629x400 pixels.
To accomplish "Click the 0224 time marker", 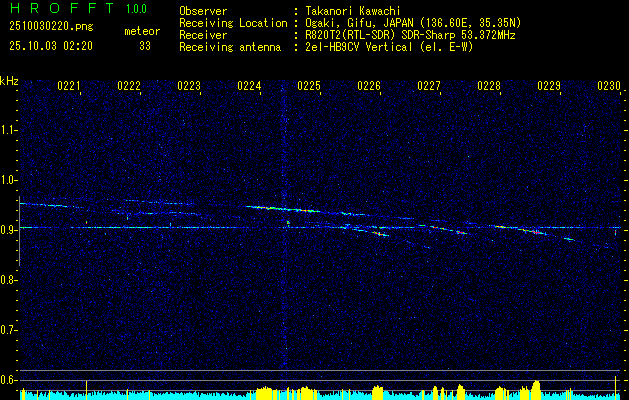I will [249, 86].
